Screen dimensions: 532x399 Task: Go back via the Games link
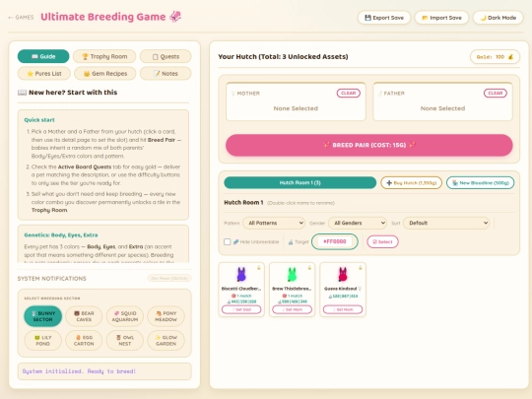(x=21, y=17)
